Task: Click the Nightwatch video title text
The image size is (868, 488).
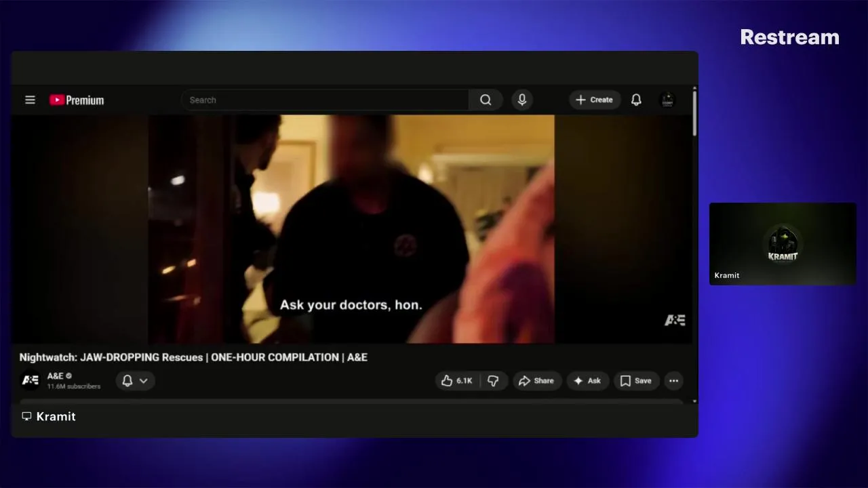Action: 193,357
